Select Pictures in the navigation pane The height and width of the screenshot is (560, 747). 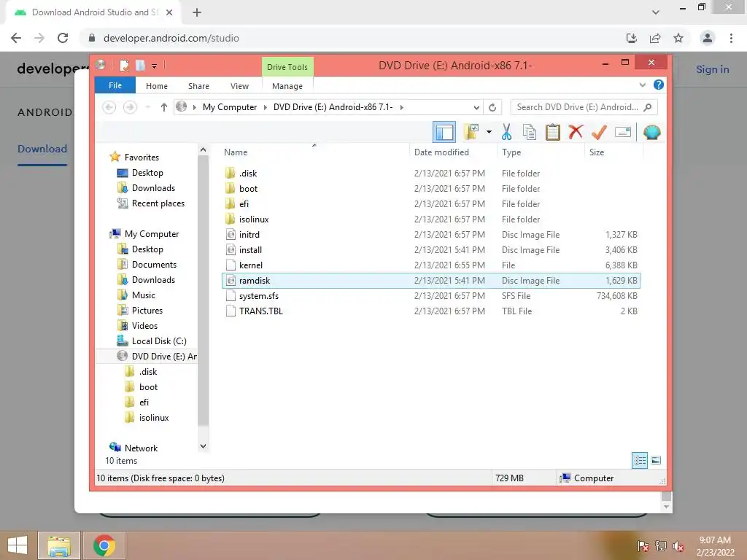(147, 311)
